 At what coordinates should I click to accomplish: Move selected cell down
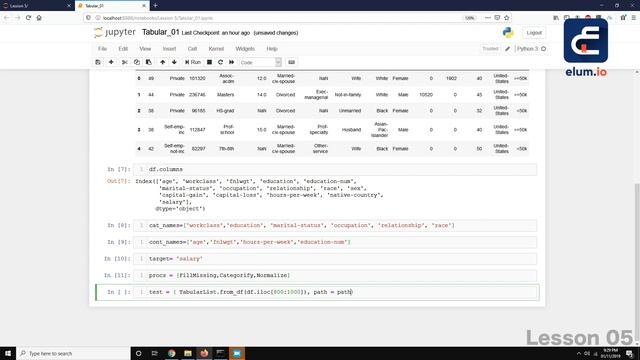click(174, 62)
